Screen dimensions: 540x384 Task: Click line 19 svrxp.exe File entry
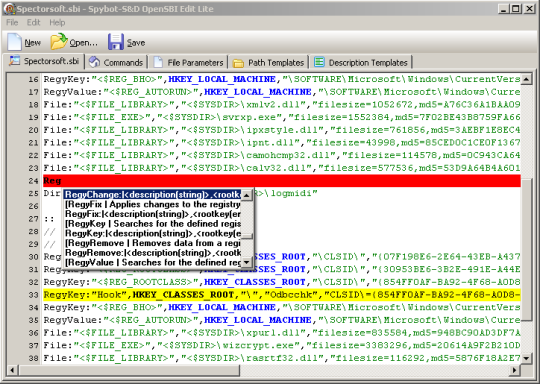point(282,117)
